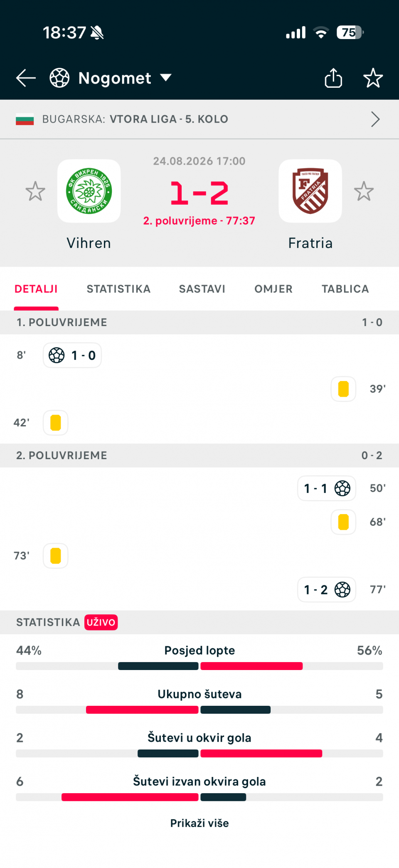Open the TABLICA tab
Screen dimensions: 399x868
coord(345,289)
